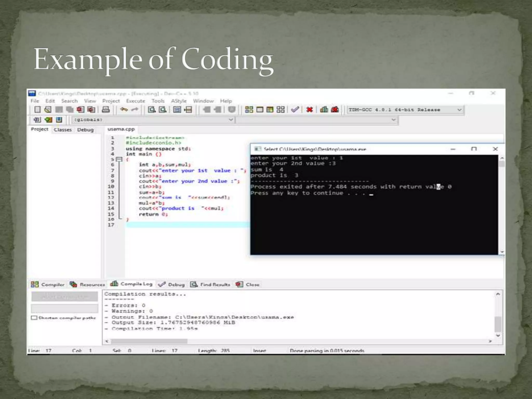
Task: Click the Debug checkmark toolbar icon
Action: 295,110
